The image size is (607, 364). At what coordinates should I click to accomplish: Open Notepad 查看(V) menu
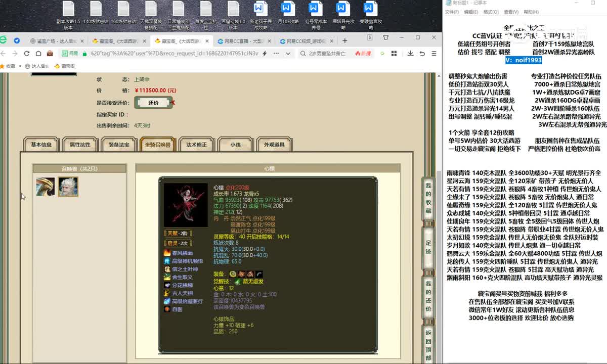[x=510, y=12]
